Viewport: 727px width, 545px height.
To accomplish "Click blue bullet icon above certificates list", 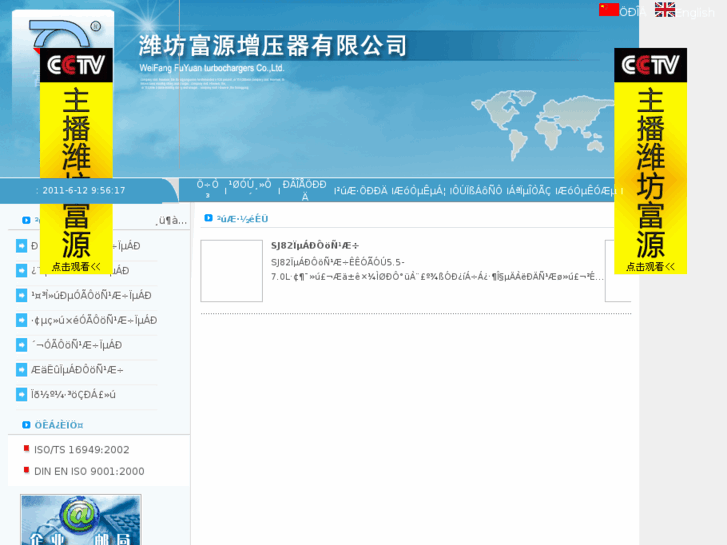I will click(26, 425).
